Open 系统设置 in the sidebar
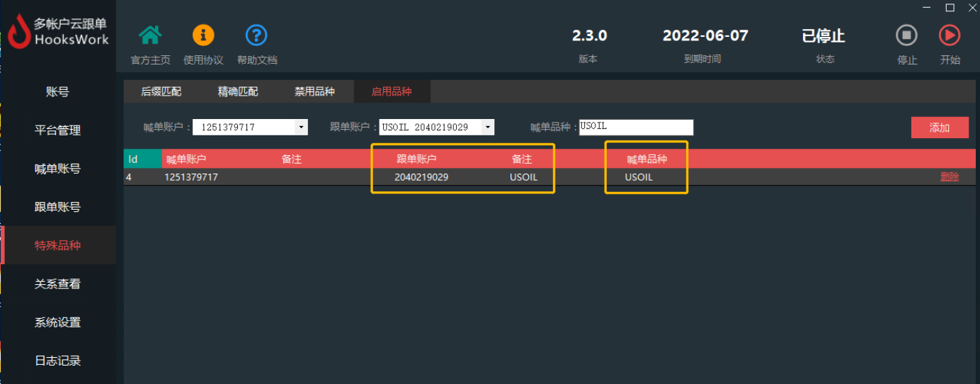This screenshot has width=980, height=384. [57, 322]
